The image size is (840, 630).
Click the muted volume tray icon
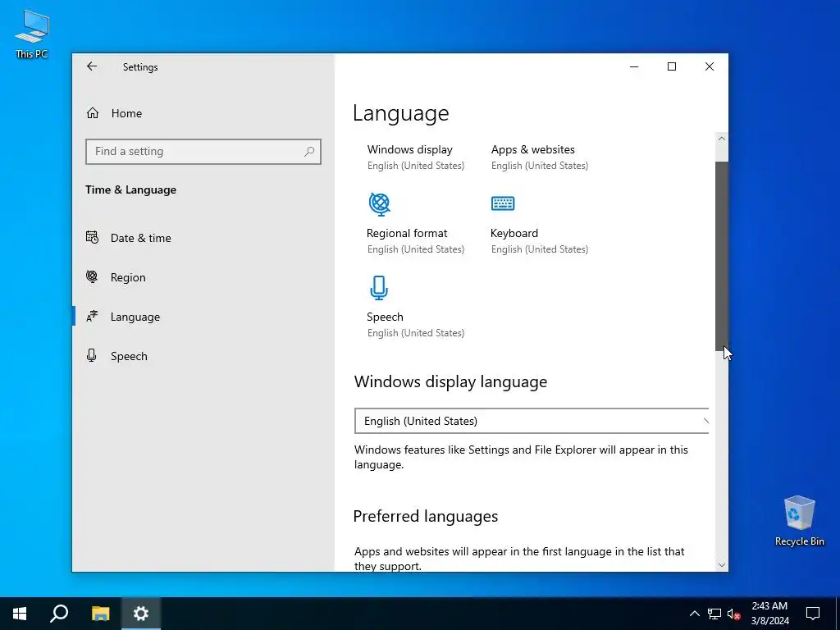734,614
